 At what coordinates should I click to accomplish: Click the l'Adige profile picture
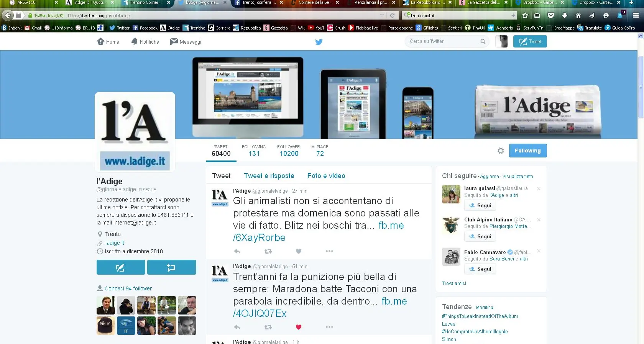135,132
